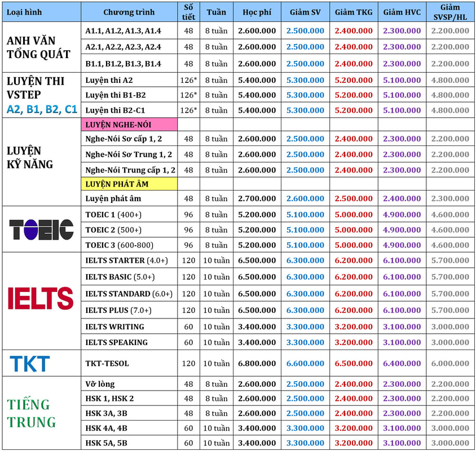Click the green TIẾNG TRUNG heading
The height and width of the screenshot is (451, 476).
(x=32, y=413)
